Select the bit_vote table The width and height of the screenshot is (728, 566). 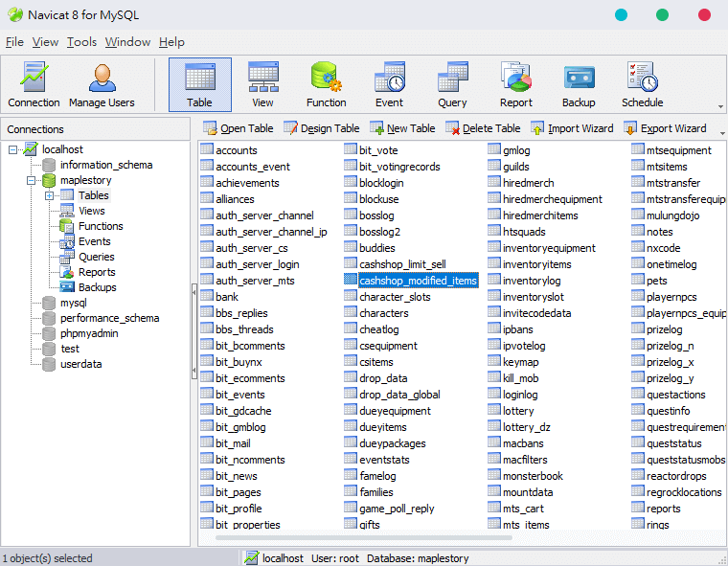[378, 150]
